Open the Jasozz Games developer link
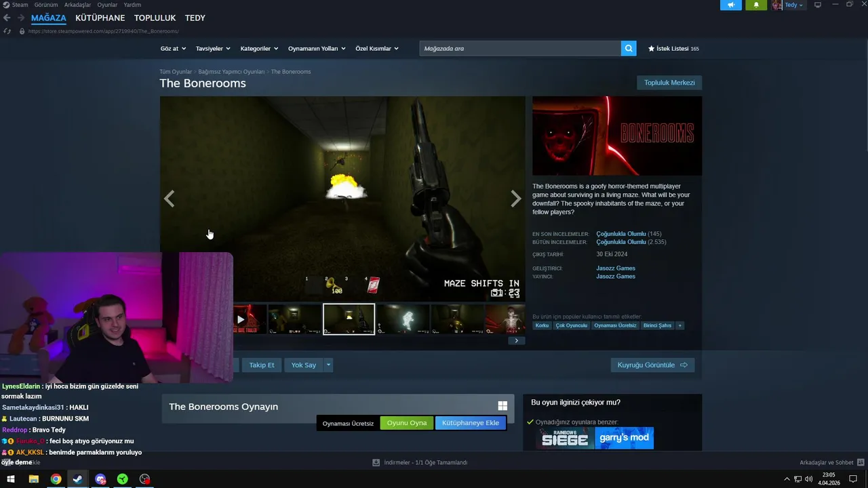Screen dimensions: 868x488 (616, 268)
